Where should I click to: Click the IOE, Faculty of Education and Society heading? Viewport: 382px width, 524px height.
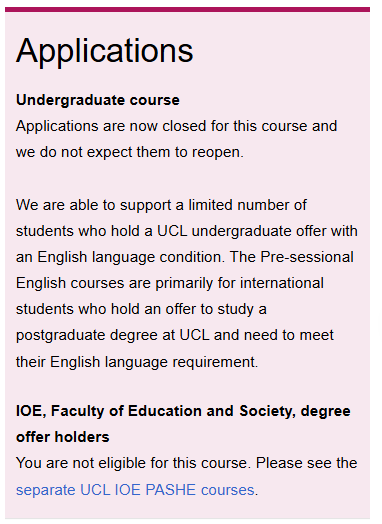pyautogui.click(x=183, y=411)
